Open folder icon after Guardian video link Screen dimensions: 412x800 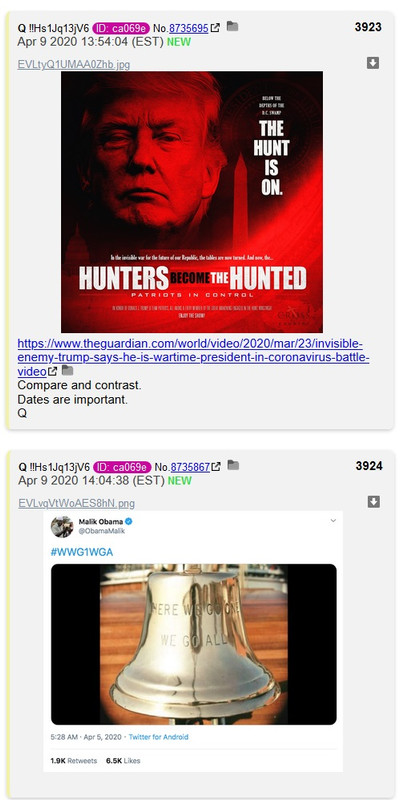click(x=68, y=370)
